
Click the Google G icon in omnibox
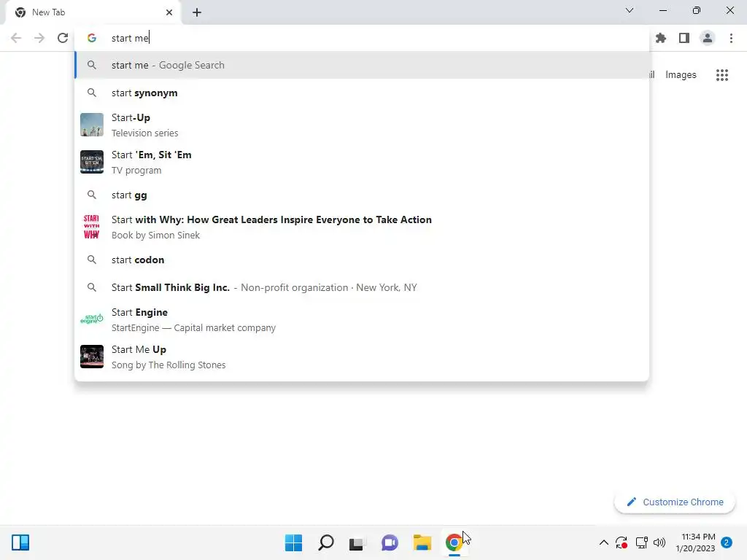[92, 38]
